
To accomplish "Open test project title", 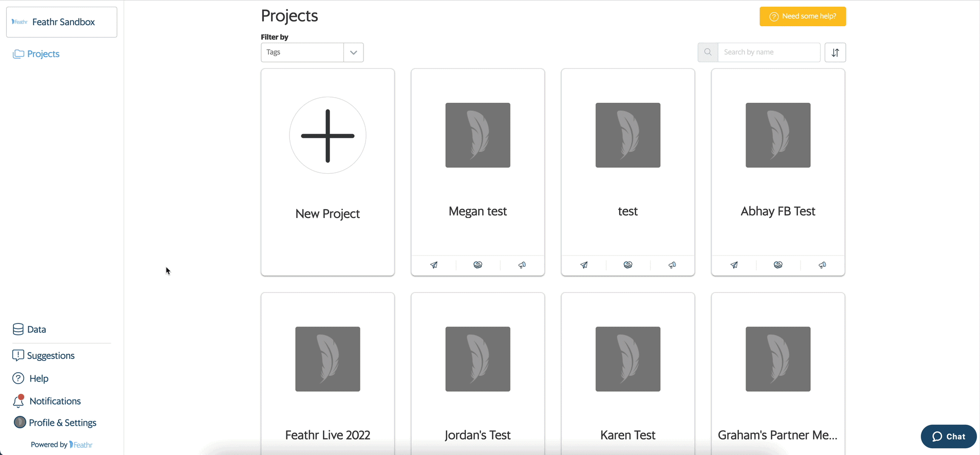I will (628, 211).
